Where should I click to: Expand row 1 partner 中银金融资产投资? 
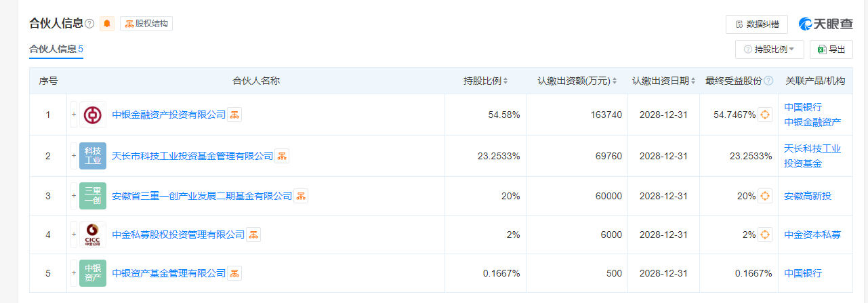pos(74,115)
